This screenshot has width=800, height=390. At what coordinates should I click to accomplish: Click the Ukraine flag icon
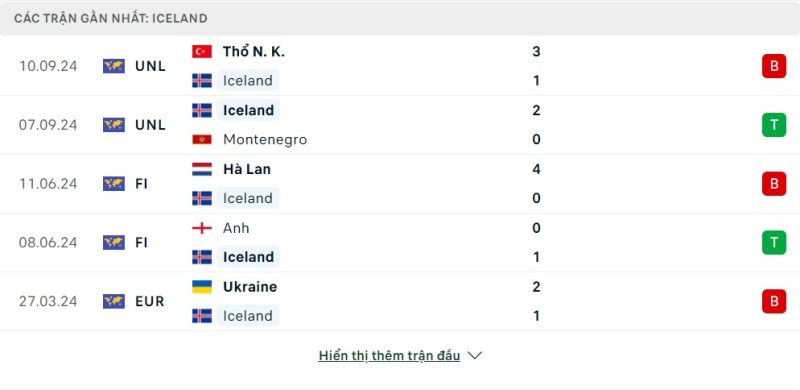pos(202,286)
